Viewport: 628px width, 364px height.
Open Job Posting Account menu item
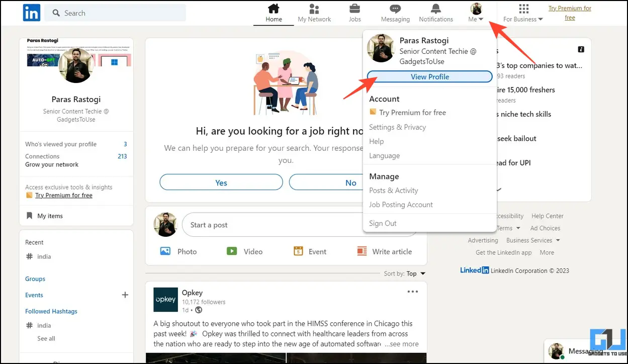401,205
